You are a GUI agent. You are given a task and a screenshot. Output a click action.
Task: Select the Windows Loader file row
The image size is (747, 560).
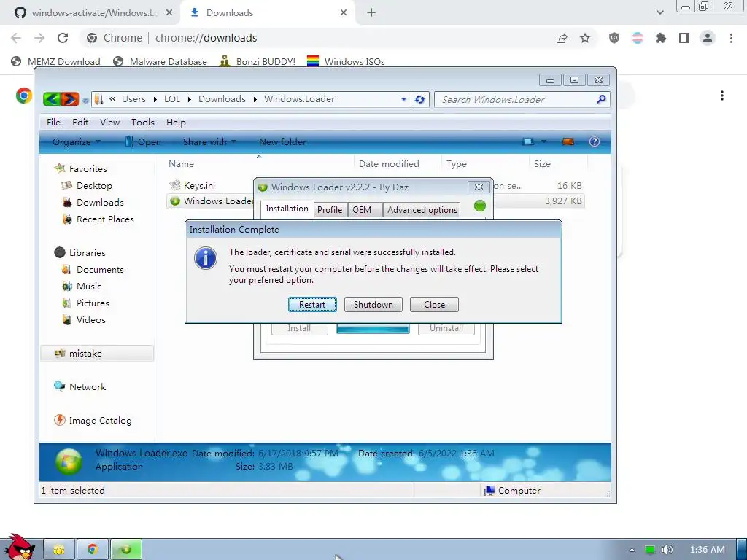tap(376, 201)
